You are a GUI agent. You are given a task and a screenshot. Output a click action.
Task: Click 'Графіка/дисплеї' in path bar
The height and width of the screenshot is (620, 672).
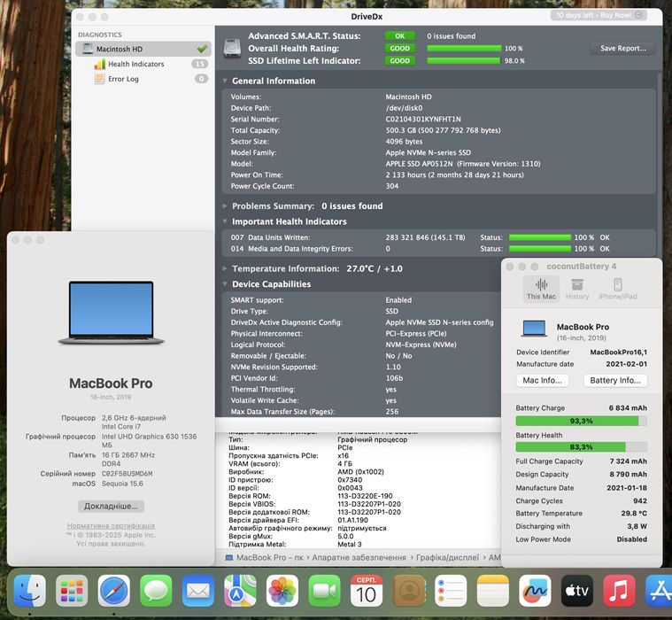[447, 557]
